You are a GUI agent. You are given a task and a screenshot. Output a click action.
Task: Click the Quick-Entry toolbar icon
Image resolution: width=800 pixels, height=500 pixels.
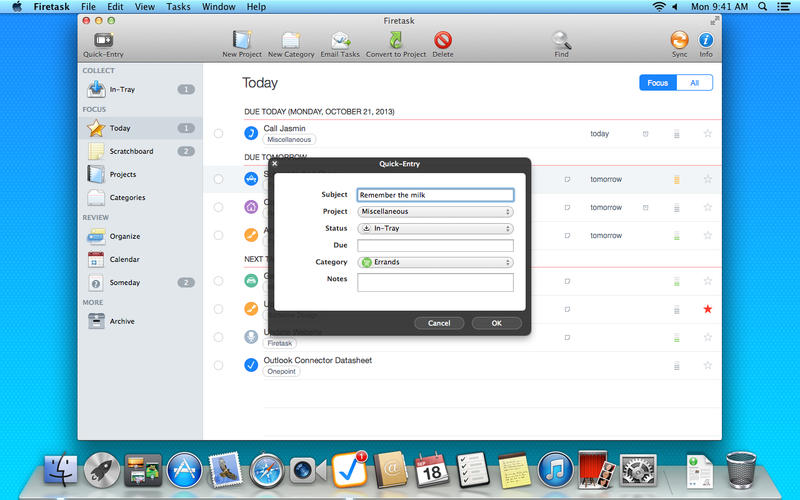(x=103, y=41)
